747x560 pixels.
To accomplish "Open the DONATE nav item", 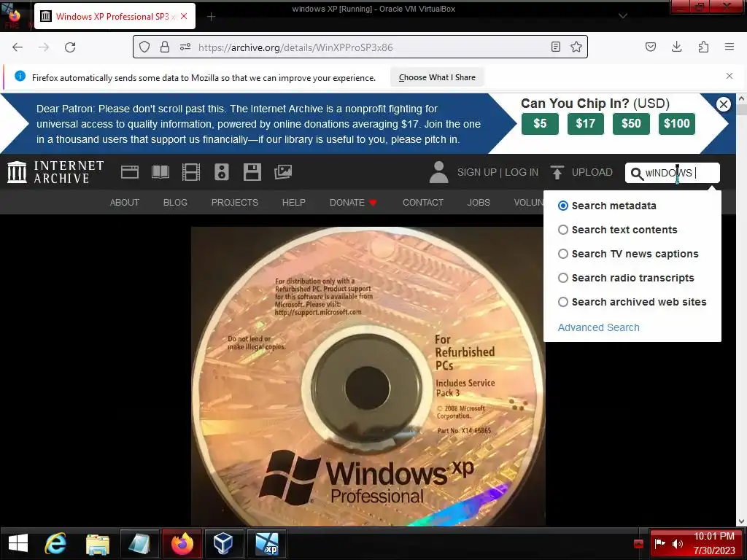I will tap(353, 203).
